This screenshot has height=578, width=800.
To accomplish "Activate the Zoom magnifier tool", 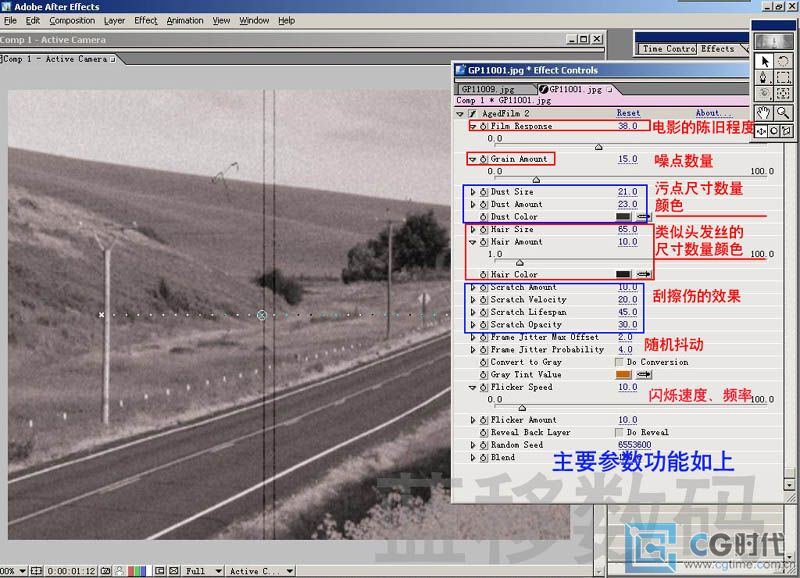I will [783, 113].
